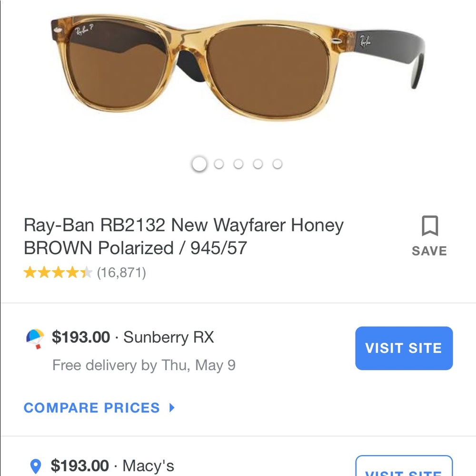Image resolution: width=476 pixels, height=476 pixels.
Task: Click the first gold rating star
Action: tap(30, 272)
